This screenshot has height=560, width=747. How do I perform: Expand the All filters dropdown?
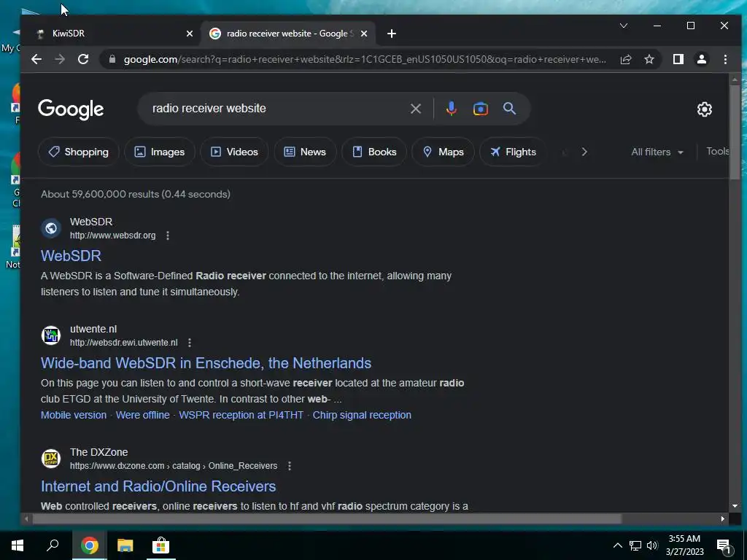click(657, 152)
